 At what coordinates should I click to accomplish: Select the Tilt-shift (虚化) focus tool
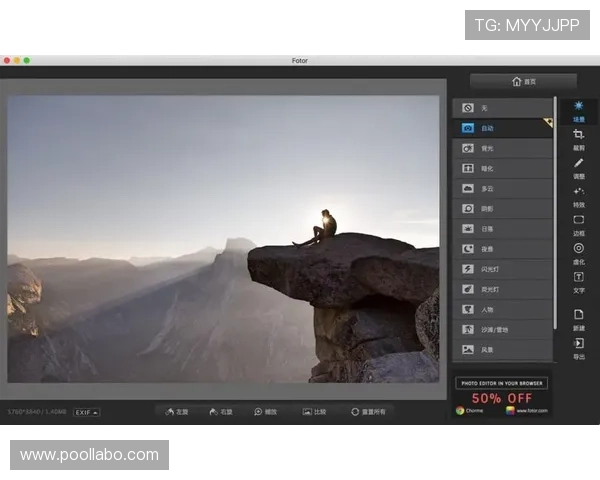578,253
